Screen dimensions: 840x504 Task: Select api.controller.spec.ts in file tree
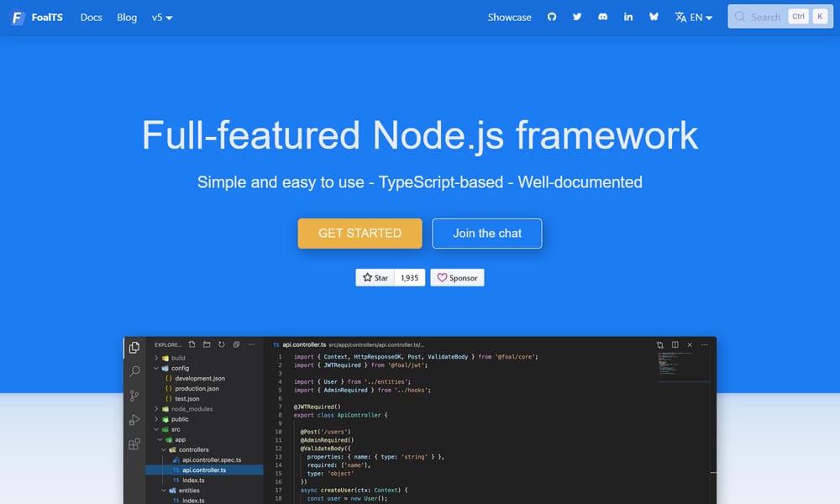(212, 459)
